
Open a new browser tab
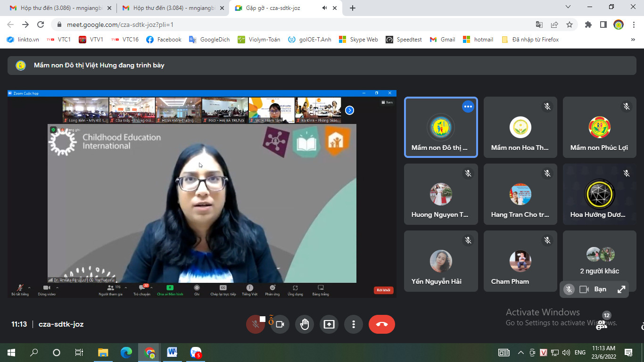tap(353, 8)
